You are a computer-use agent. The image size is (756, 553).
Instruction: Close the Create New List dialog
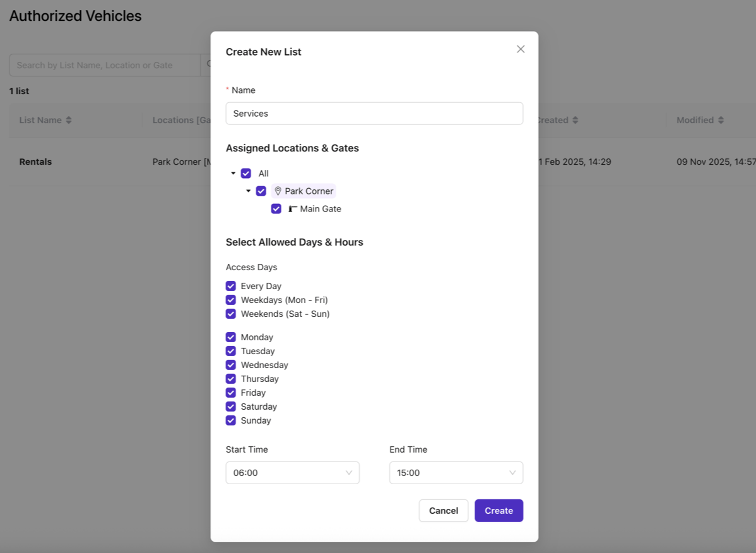tap(521, 49)
